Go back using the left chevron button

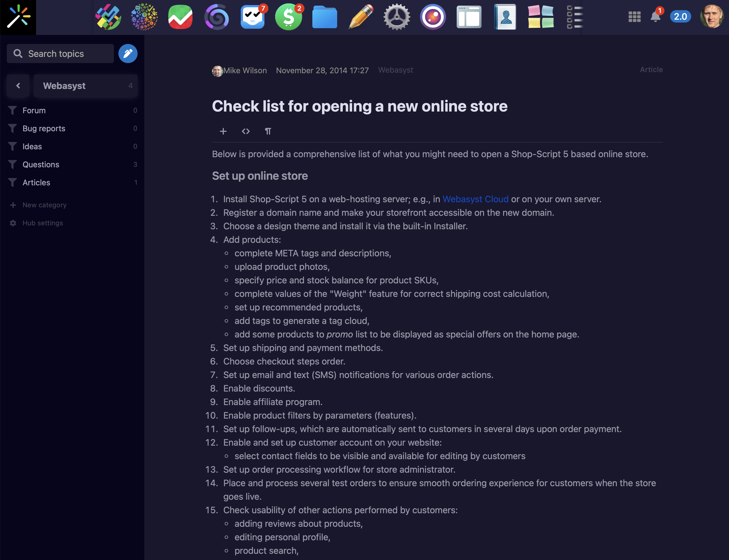(18, 86)
